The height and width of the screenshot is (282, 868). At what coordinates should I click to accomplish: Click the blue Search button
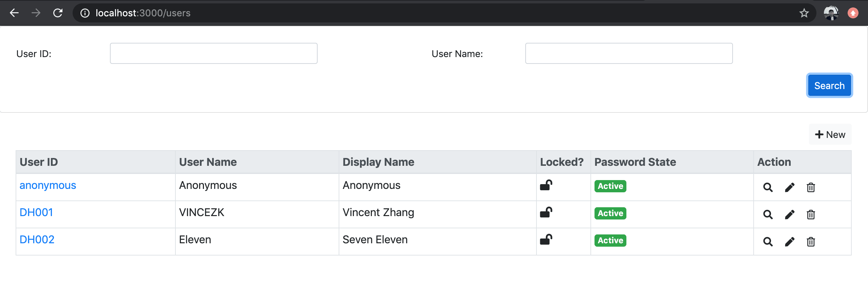(829, 86)
